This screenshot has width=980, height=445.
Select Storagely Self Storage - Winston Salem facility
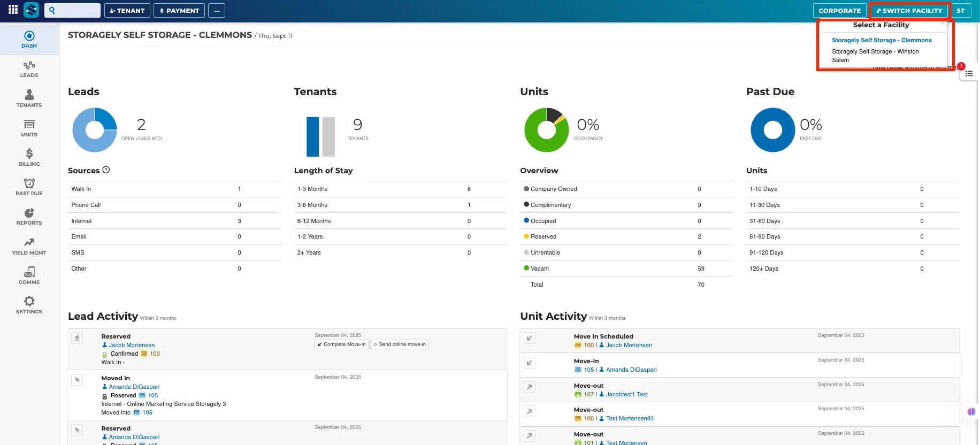(875, 56)
